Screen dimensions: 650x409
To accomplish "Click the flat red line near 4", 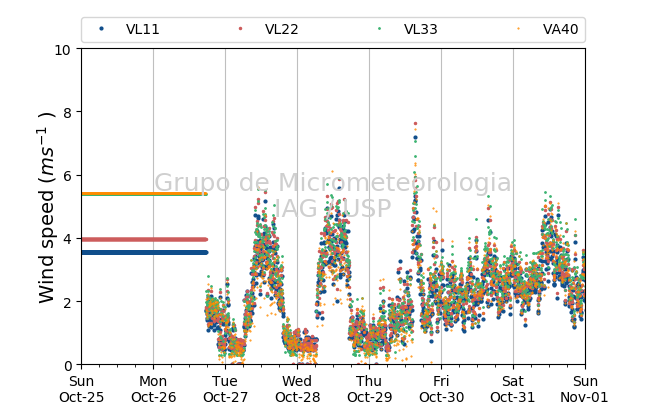I will coord(144,239).
